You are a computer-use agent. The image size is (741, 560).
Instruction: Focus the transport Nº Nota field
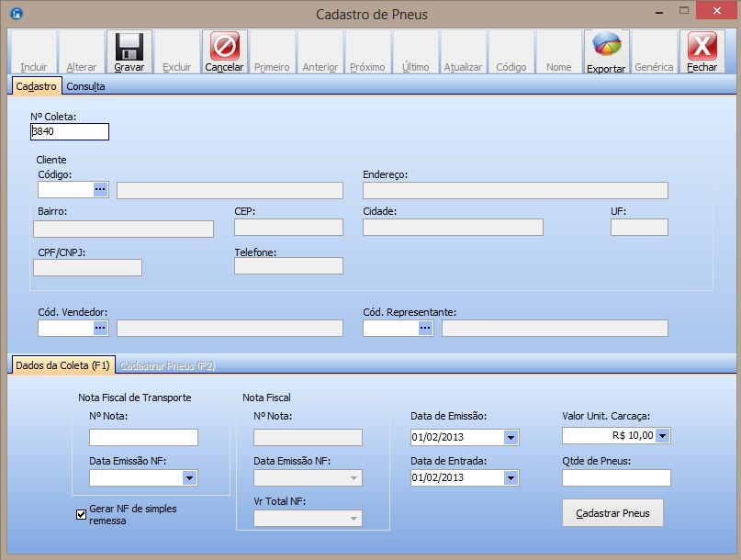click(x=143, y=437)
